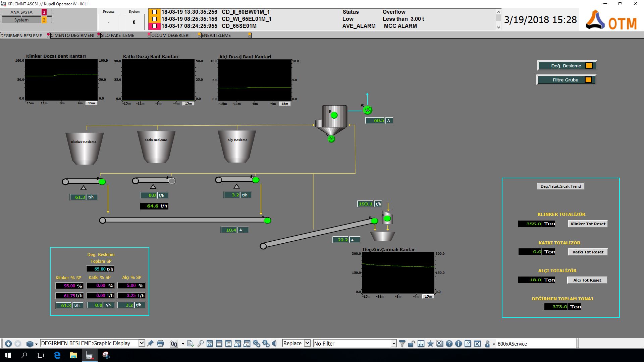
Task: Switch to the ENERJI IZLEME tab
Action: click(x=216, y=35)
